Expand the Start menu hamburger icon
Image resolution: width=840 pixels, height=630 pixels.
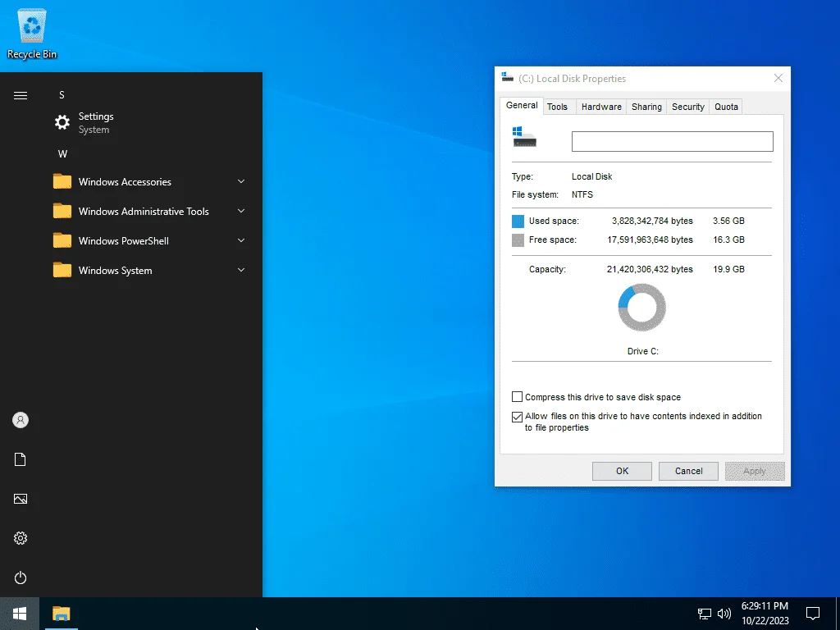(x=21, y=95)
